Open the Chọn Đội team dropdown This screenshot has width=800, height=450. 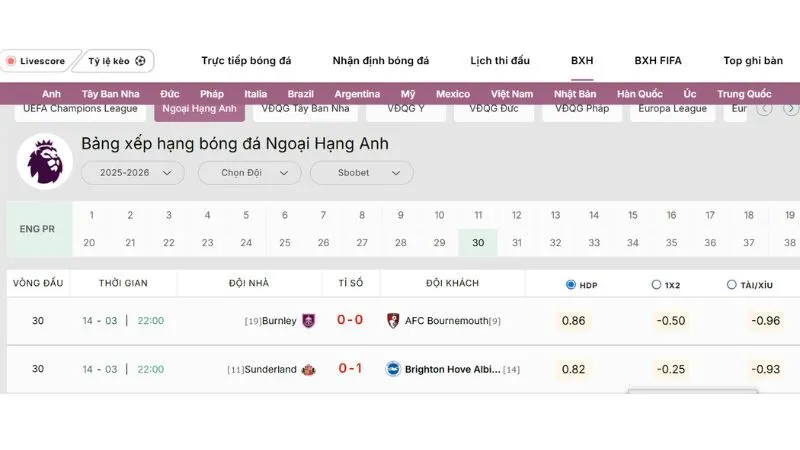249,173
